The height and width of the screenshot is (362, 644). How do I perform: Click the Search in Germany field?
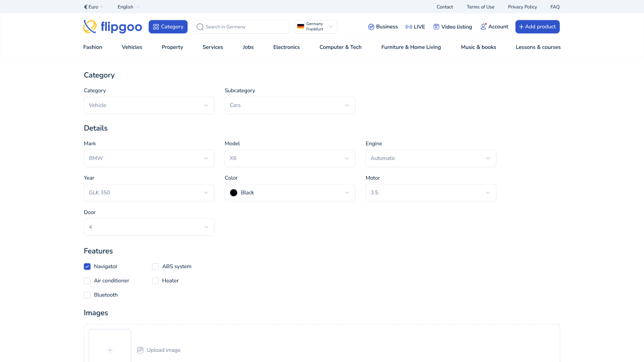pyautogui.click(x=244, y=27)
